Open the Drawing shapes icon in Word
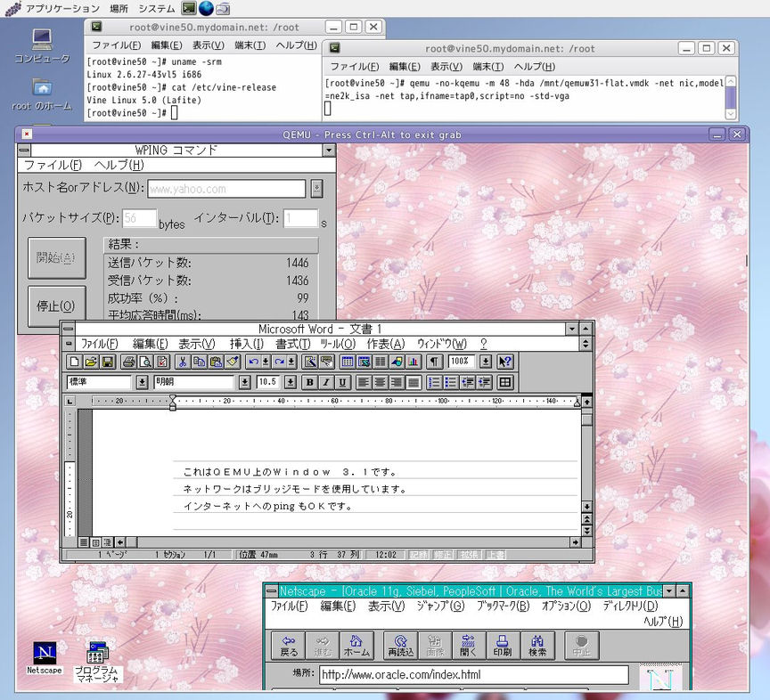This screenshot has width=770, height=700. pyautogui.click(x=397, y=362)
